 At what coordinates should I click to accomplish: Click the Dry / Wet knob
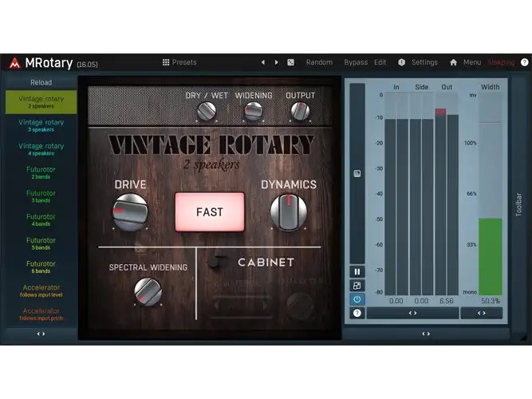point(207,111)
